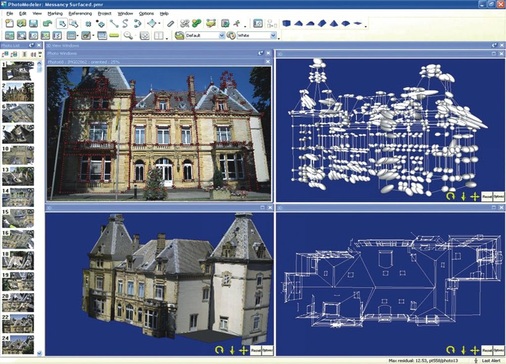
Task: Open the Referencing menu
Action: (x=80, y=13)
